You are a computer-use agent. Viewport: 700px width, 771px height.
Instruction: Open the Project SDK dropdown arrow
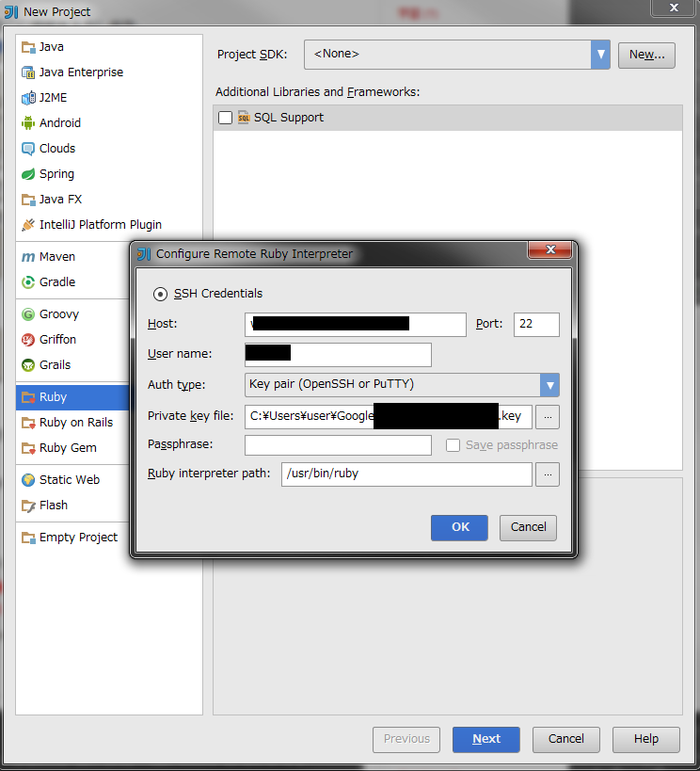tap(600, 54)
